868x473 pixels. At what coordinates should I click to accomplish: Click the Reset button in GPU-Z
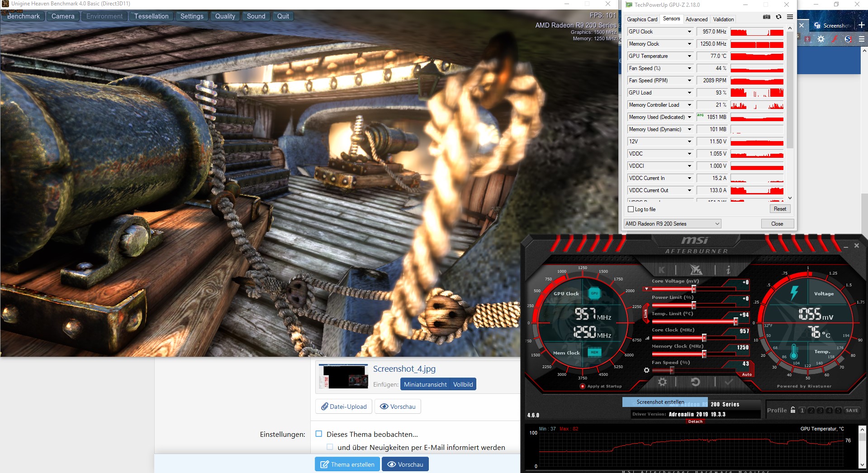tap(780, 209)
